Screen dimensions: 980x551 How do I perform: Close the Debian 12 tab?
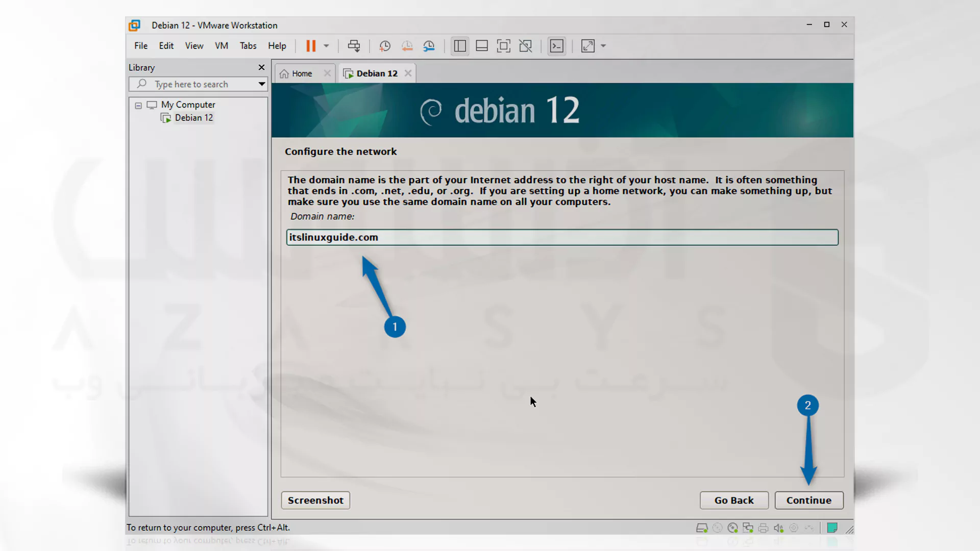coord(408,73)
